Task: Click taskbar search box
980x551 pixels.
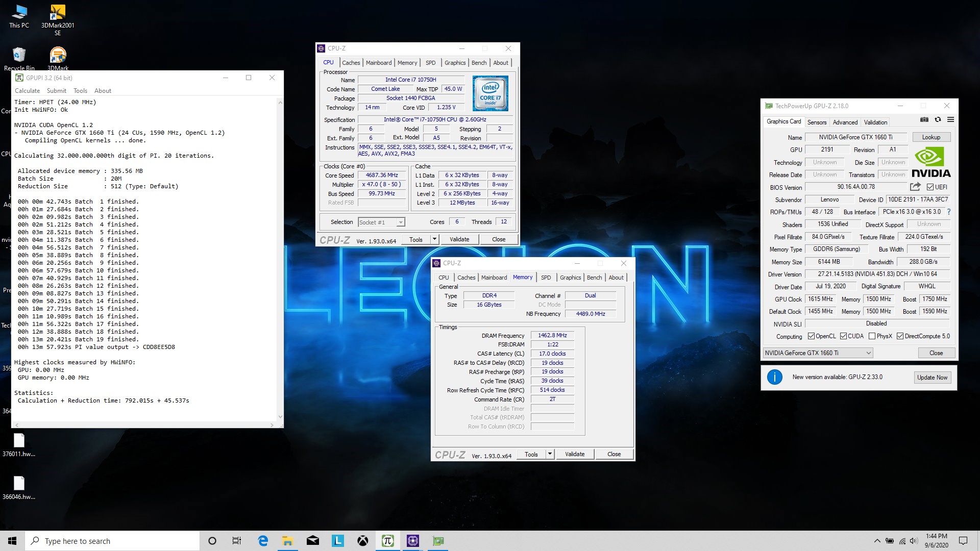Action: point(112,541)
